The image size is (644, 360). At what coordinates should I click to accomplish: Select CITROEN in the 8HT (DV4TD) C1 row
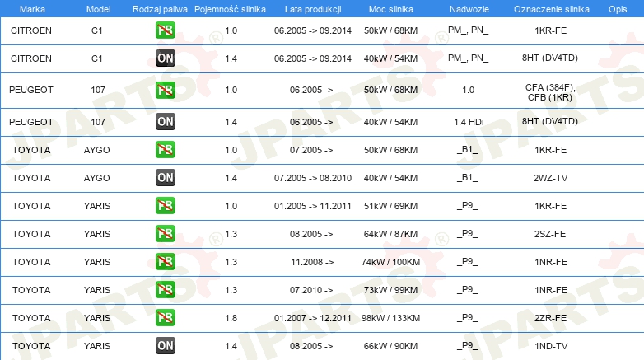[31, 58]
